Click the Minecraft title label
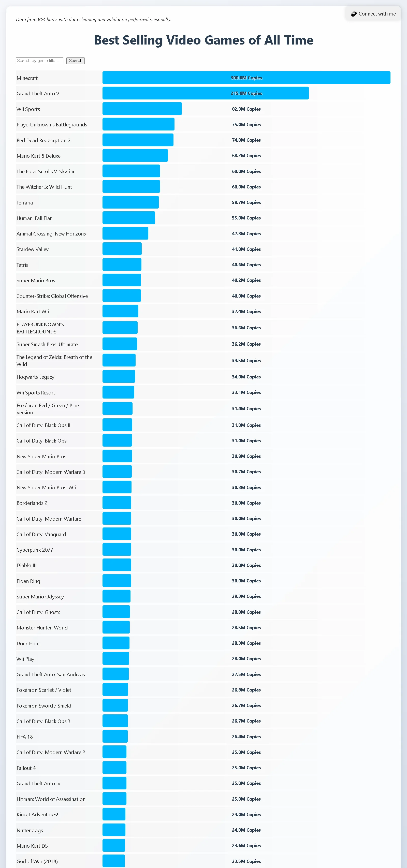The image size is (407, 868). click(x=27, y=78)
